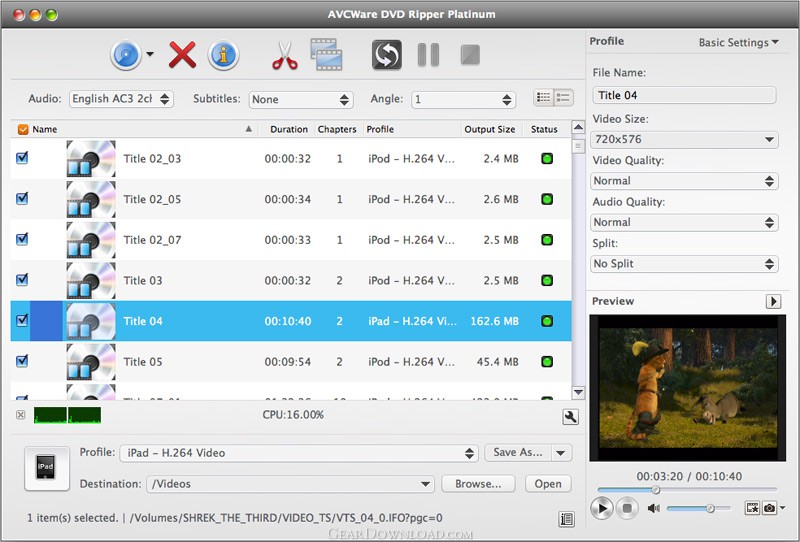The width and height of the screenshot is (800, 542).
Task: Play the preview video
Action: point(602,508)
